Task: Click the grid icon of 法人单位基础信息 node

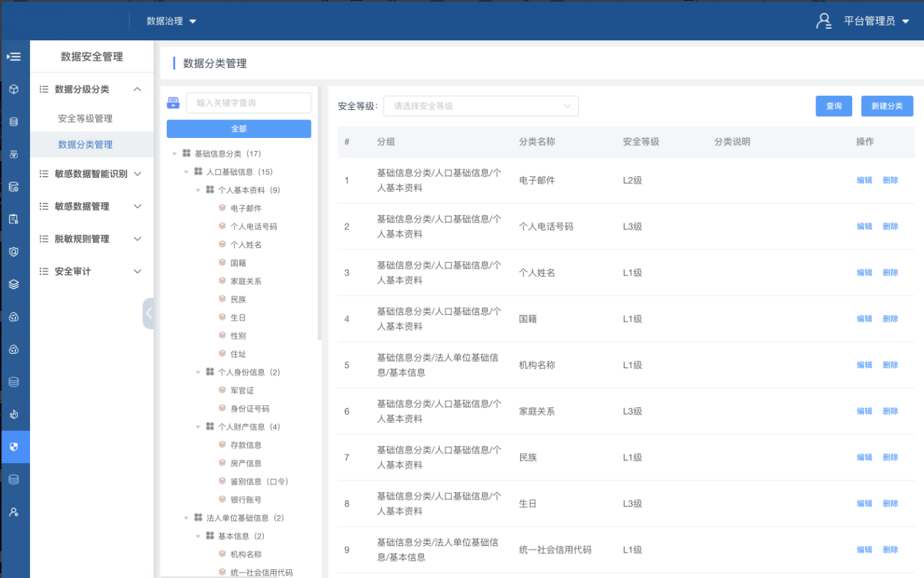Action: coord(198,518)
